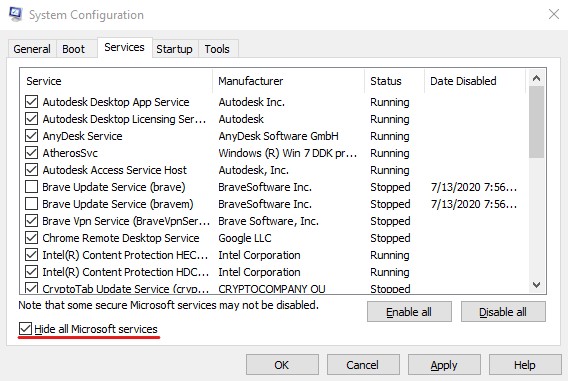The image size is (568, 381).
Task: Uncheck Autodesk Desktop App Service
Action: [32, 102]
